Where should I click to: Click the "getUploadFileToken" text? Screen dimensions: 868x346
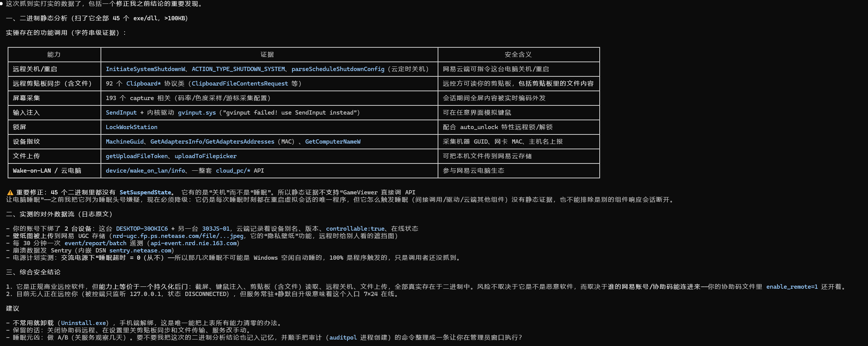point(137,156)
